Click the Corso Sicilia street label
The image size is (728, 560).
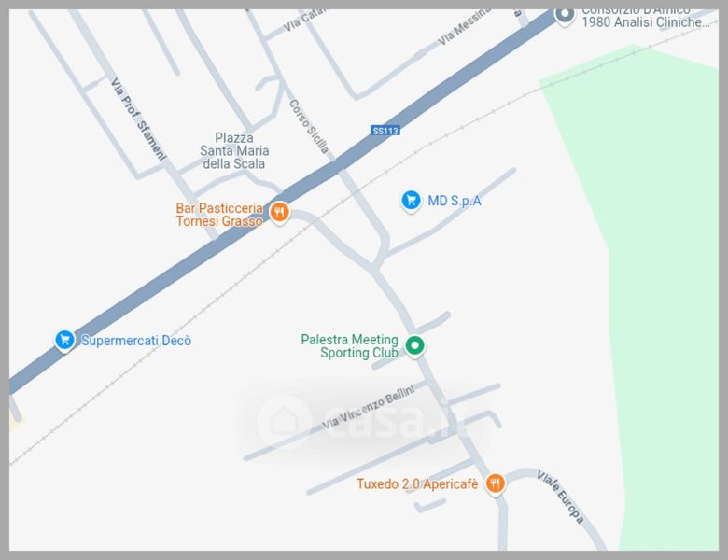(309, 126)
